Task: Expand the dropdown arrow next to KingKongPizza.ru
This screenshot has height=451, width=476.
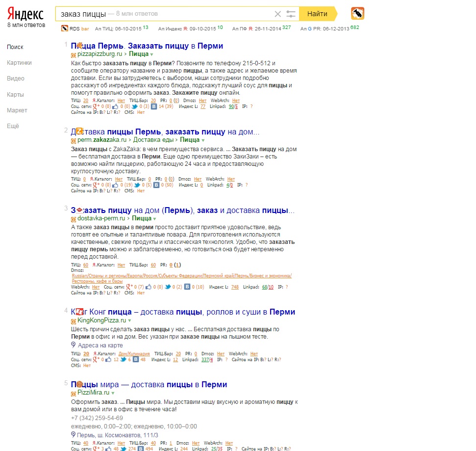Action: click(129, 320)
